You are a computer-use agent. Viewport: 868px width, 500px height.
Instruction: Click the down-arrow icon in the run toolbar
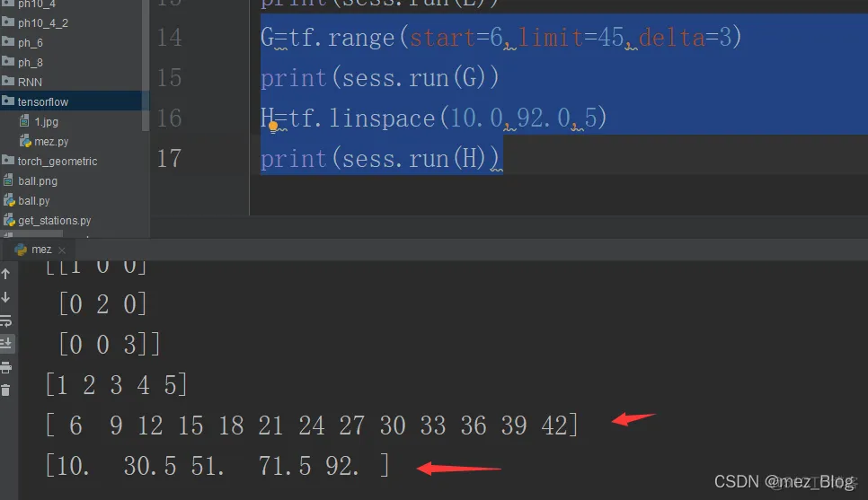pyautogui.click(x=5, y=297)
